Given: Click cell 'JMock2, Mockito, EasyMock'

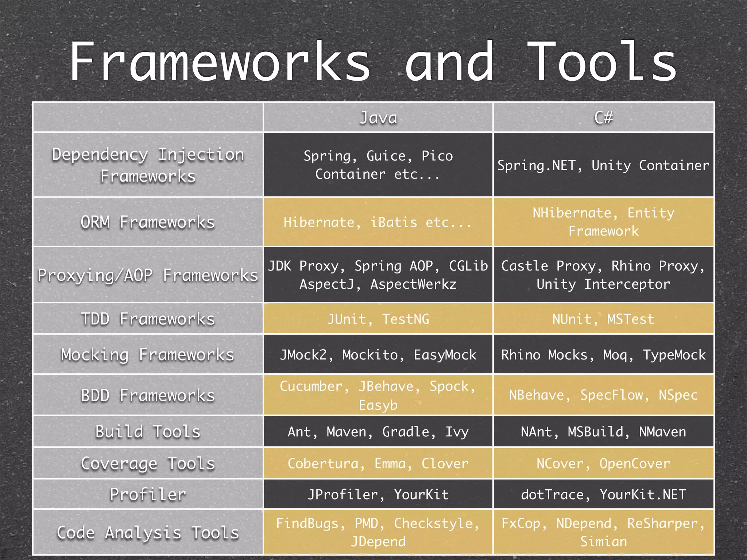Looking at the screenshot, I should [x=378, y=354].
